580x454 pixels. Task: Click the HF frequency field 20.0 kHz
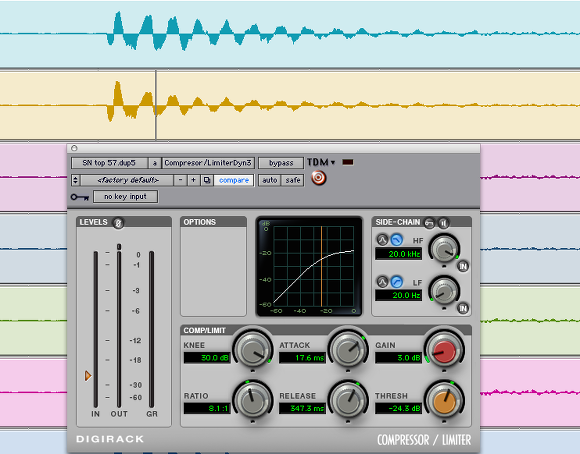tap(398, 254)
